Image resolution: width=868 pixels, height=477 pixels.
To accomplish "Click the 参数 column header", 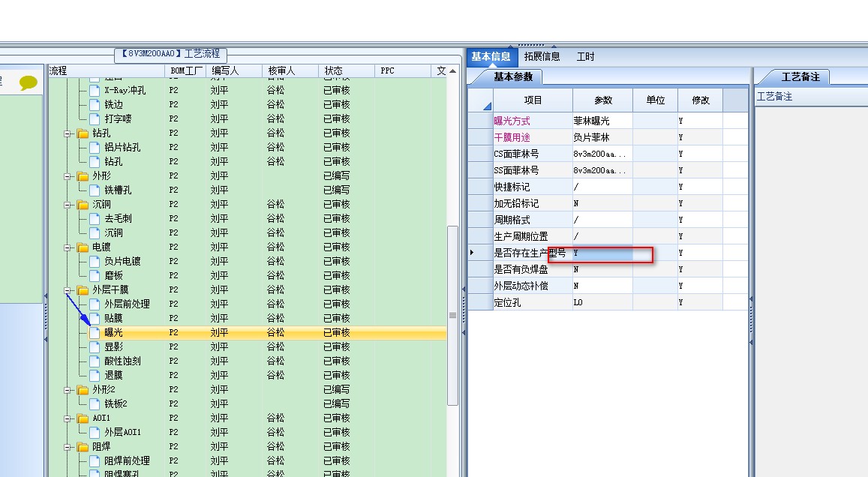I will click(x=603, y=100).
